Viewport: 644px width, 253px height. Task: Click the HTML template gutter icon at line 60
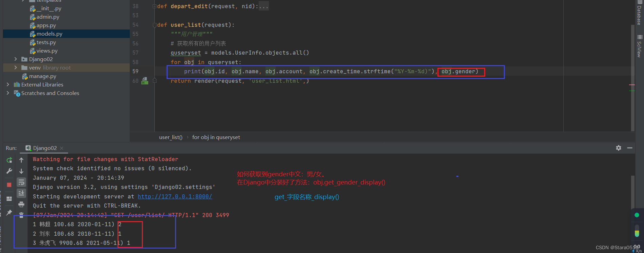(x=145, y=81)
